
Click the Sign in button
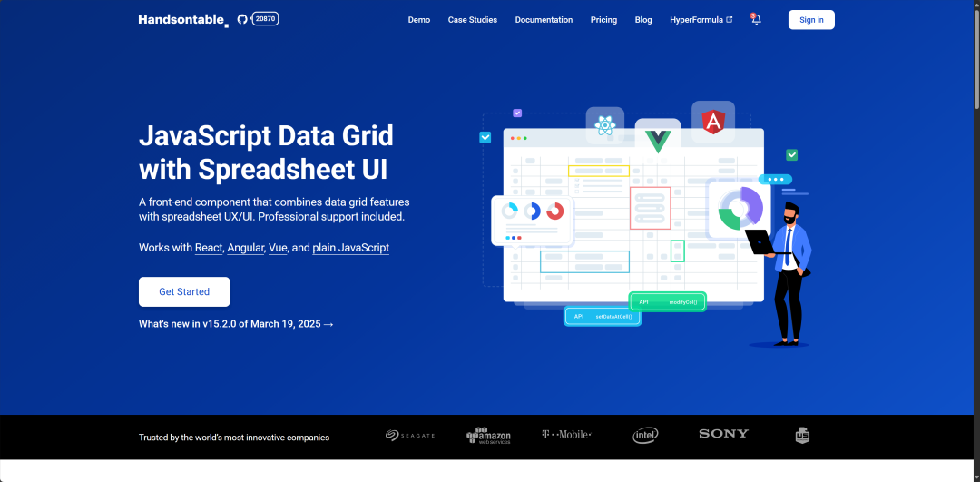pos(811,20)
